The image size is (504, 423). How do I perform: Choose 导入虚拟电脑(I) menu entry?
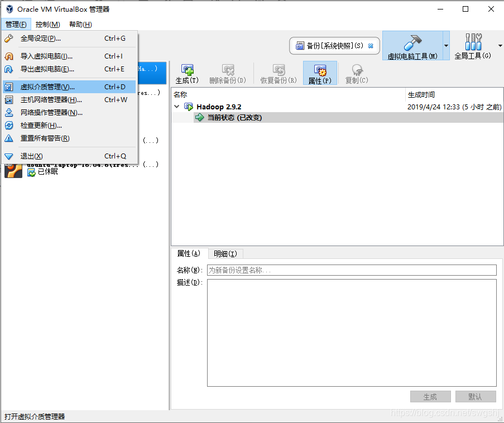point(69,56)
